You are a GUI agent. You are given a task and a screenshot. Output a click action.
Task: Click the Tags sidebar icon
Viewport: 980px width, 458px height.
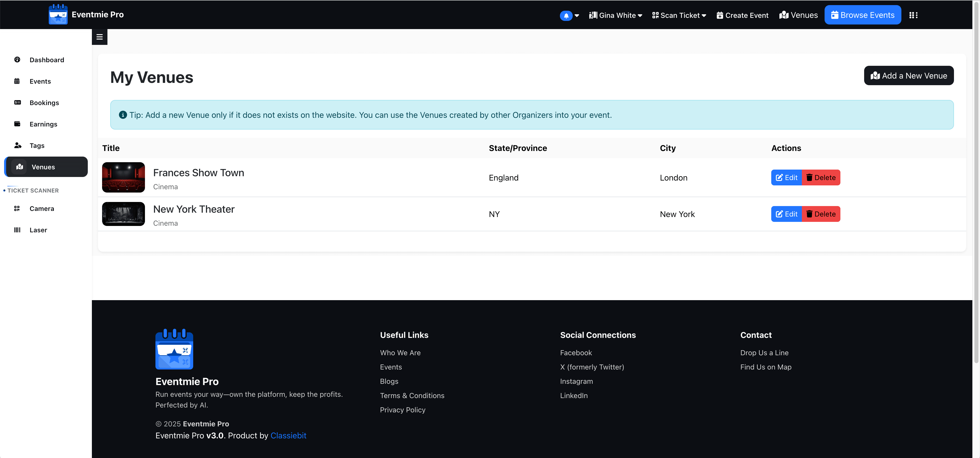coord(18,145)
